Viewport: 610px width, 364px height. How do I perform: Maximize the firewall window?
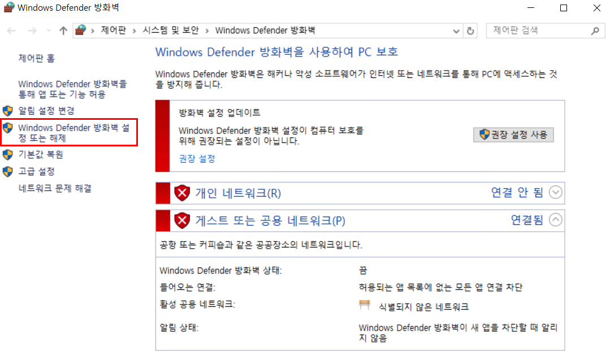[x=563, y=8]
